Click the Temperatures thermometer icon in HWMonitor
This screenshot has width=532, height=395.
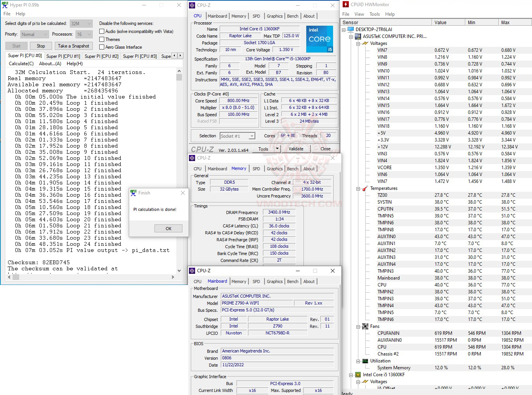tap(365, 188)
